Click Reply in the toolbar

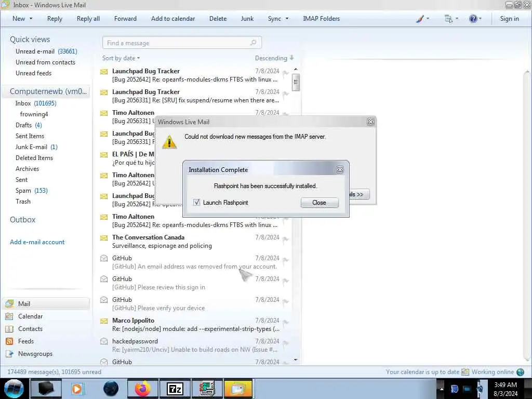click(x=55, y=19)
